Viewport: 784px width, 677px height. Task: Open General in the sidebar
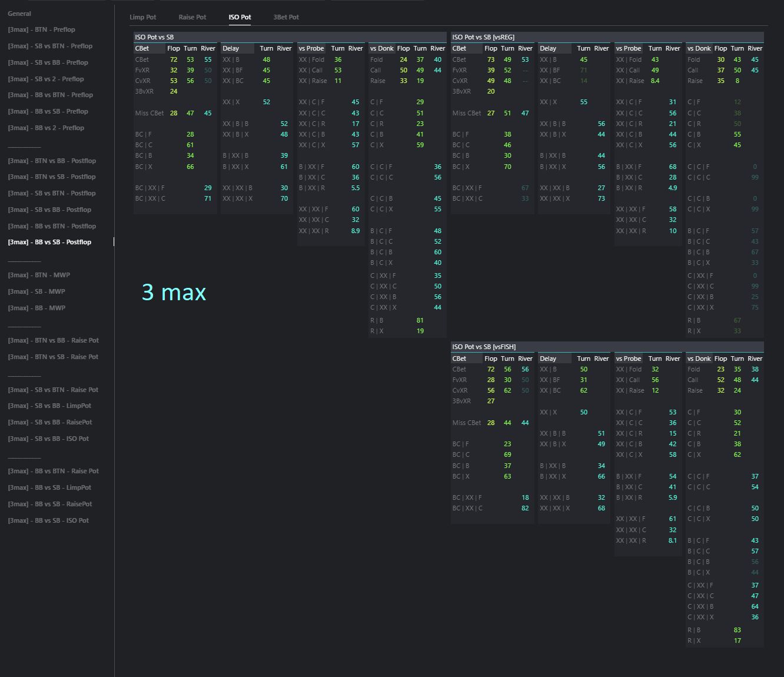click(19, 14)
